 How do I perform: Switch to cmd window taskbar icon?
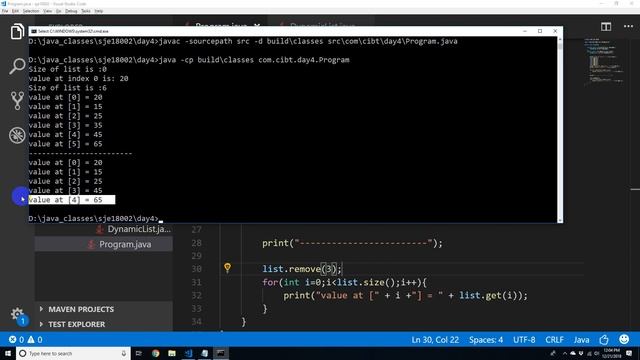[220, 353]
